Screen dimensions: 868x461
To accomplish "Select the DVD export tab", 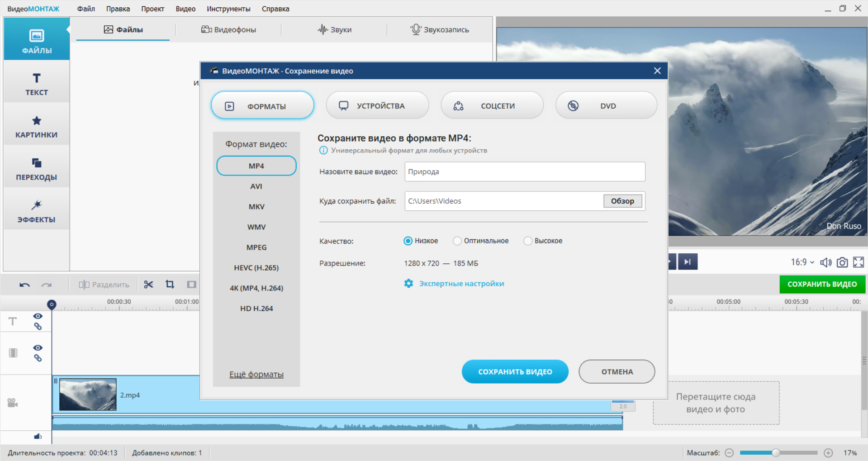I will tap(607, 106).
